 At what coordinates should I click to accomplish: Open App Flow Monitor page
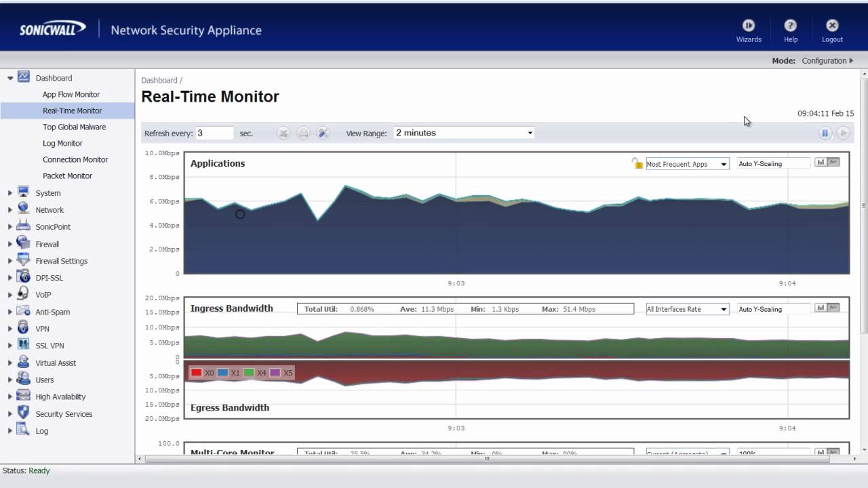[71, 94]
